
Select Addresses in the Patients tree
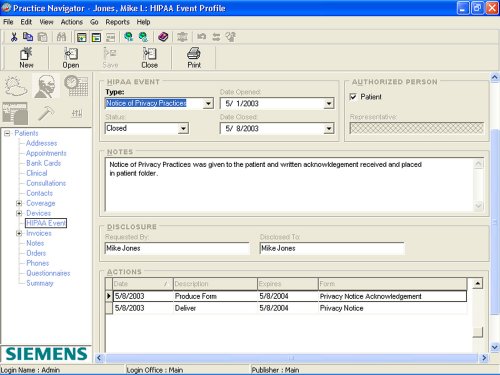pos(42,143)
